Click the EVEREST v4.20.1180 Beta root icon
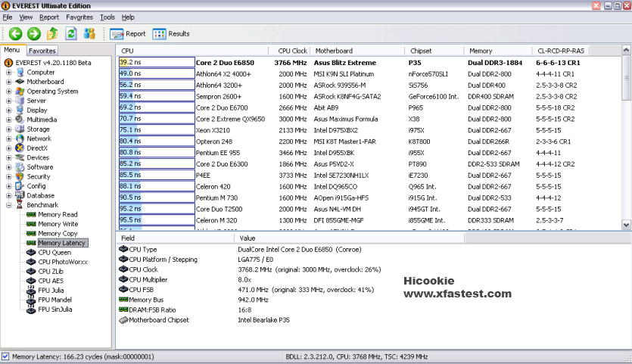 (x=8, y=63)
